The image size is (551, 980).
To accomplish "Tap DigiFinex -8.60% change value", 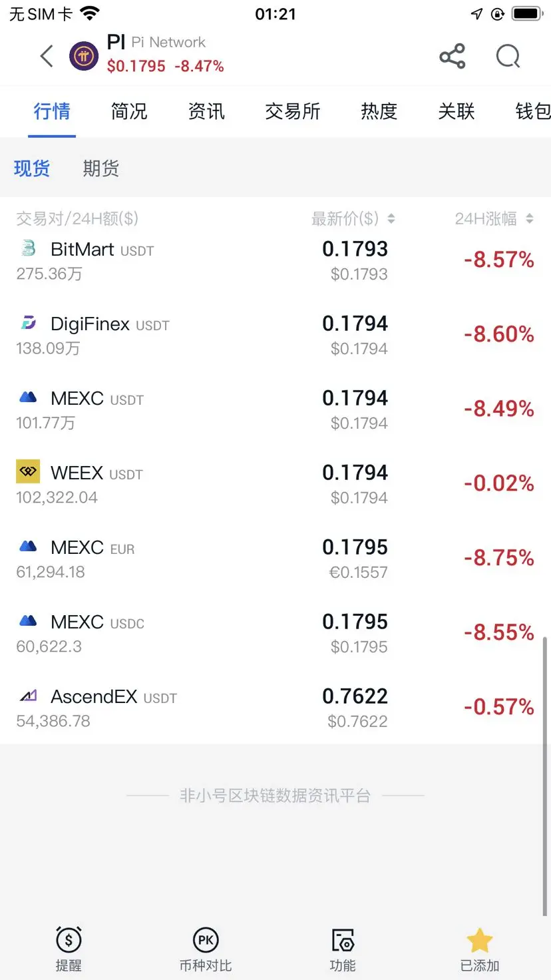I will click(499, 334).
